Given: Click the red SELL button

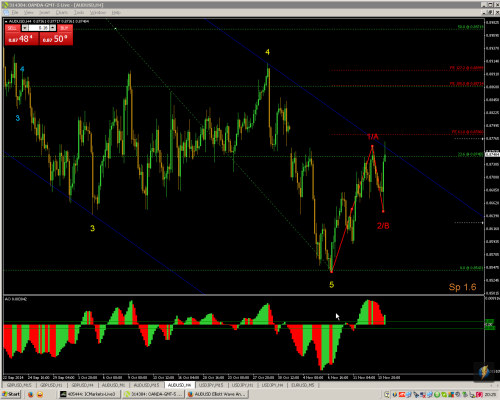Looking at the screenshot, I should [12, 28].
